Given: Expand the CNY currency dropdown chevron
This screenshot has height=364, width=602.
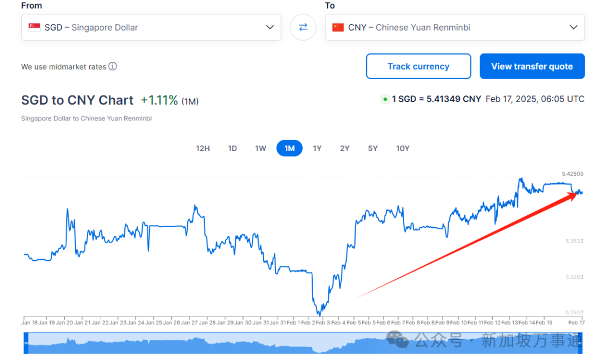Looking at the screenshot, I should coord(574,27).
